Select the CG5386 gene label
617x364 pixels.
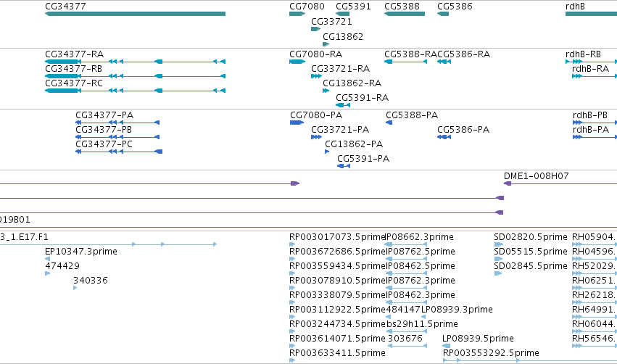click(455, 7)
